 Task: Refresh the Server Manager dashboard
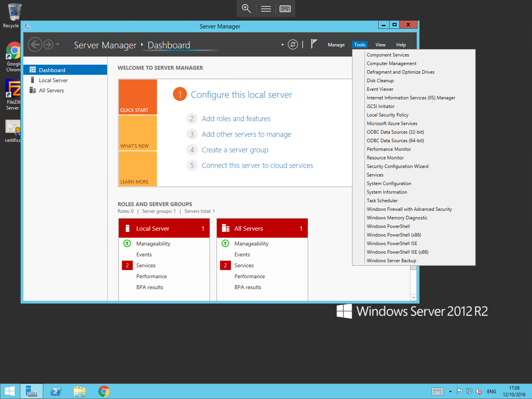pos(293,45)
